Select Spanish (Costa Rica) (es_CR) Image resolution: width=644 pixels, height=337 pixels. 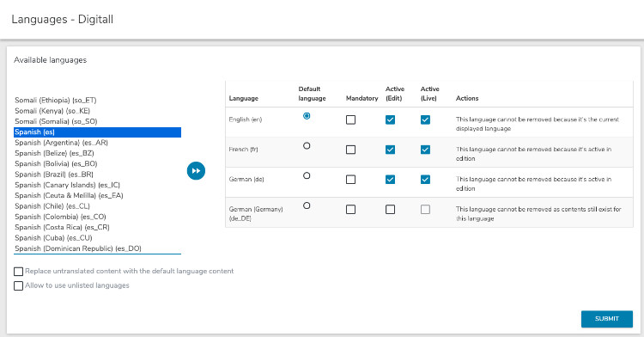click(97, 228)
